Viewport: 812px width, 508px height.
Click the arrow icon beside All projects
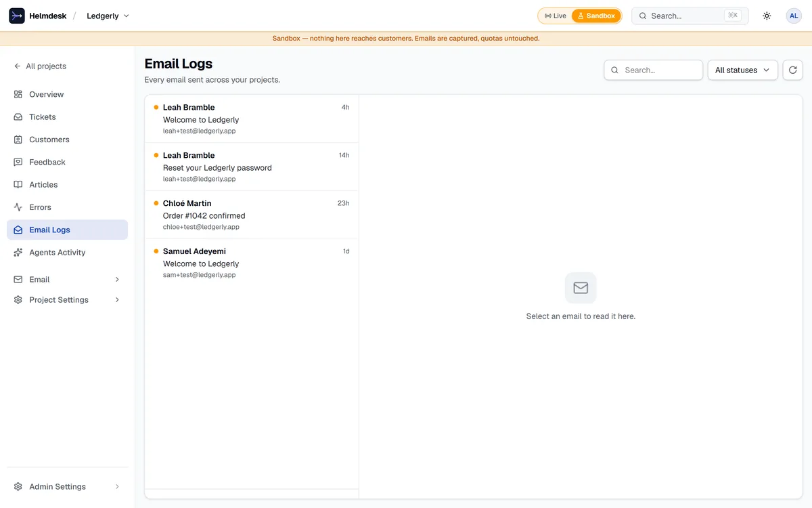(x=18, y=66)
